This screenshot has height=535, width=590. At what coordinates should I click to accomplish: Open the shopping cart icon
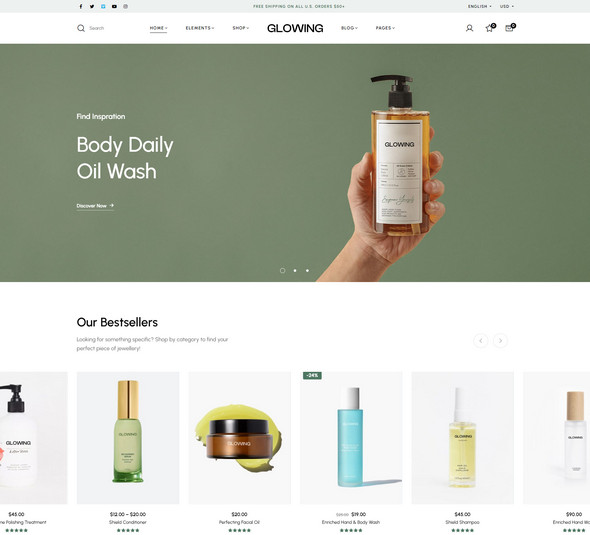[x=509, y=28]
